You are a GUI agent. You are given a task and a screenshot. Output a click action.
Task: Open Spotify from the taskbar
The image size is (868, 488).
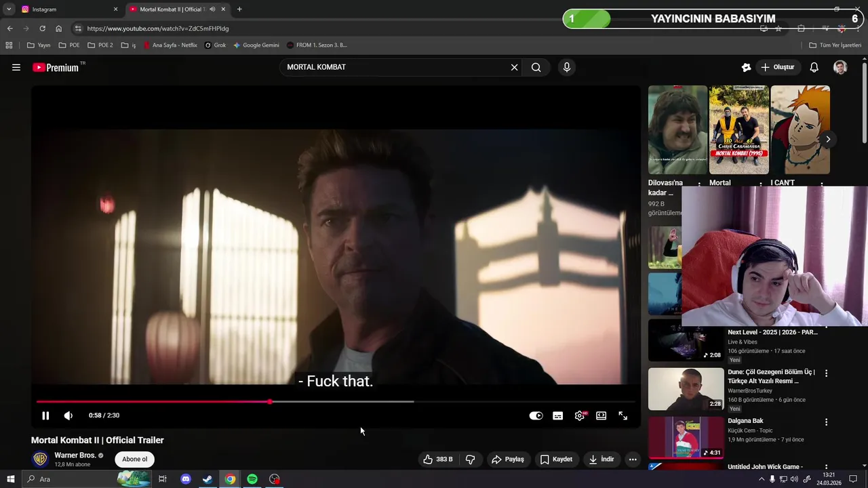tap(252, 479)
